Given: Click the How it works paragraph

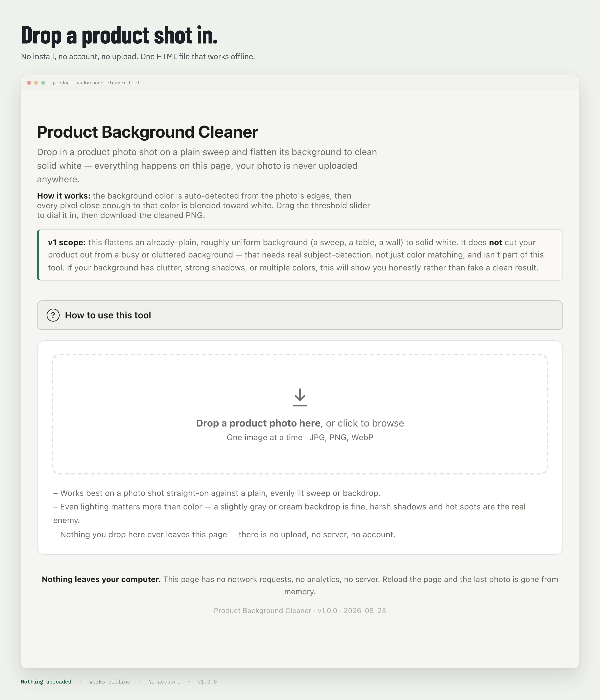Looking at the screenshot, I should (x=203, y=205).
